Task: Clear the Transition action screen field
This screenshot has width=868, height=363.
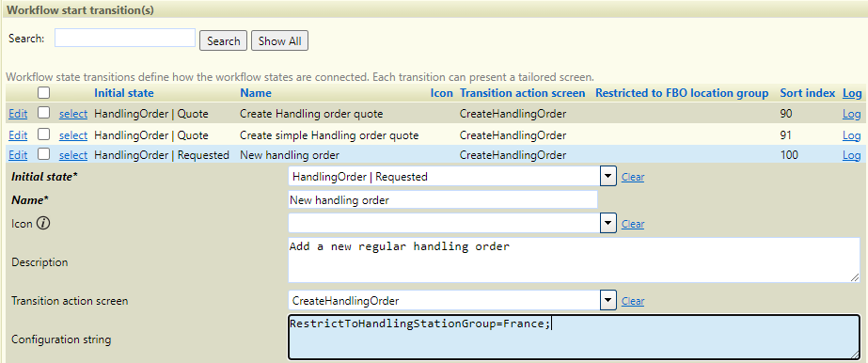Action: point(633,301)
